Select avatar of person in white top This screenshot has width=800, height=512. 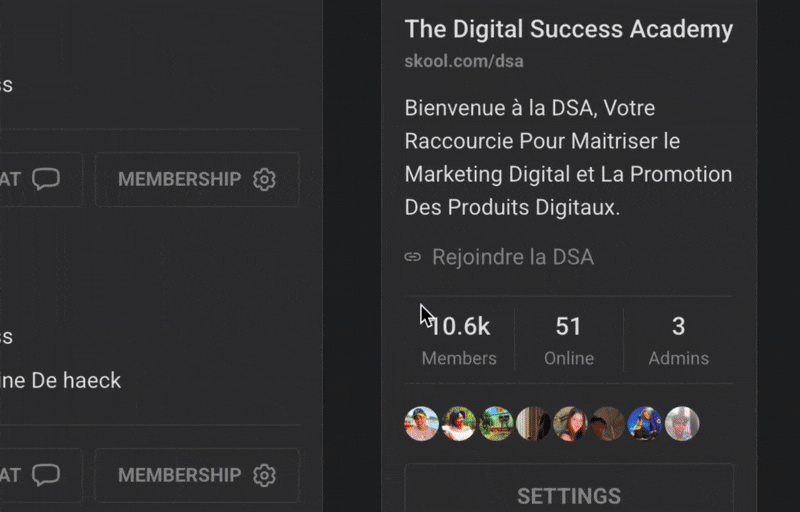point(459,424)
